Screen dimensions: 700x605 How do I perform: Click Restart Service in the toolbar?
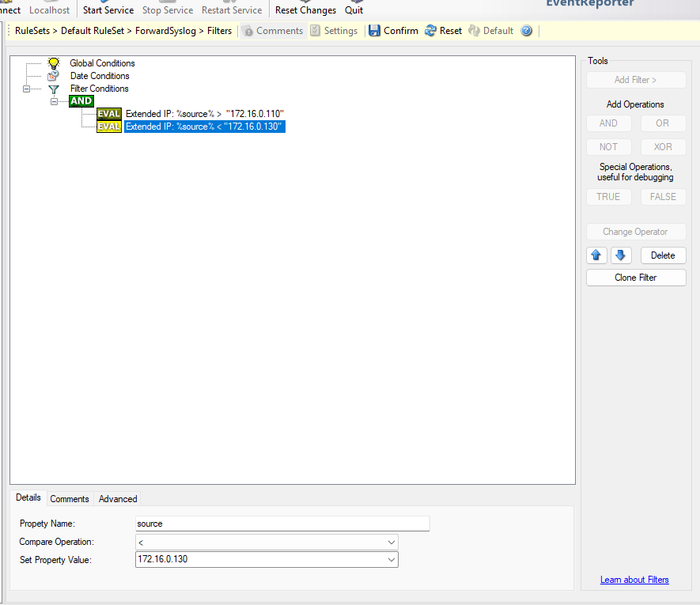pyautogui.click(x=232, y=9)
